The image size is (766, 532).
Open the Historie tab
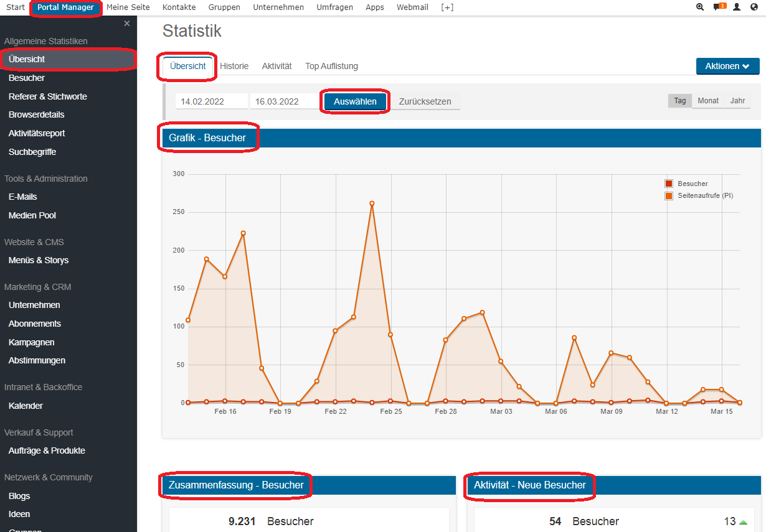click(234, 66)
